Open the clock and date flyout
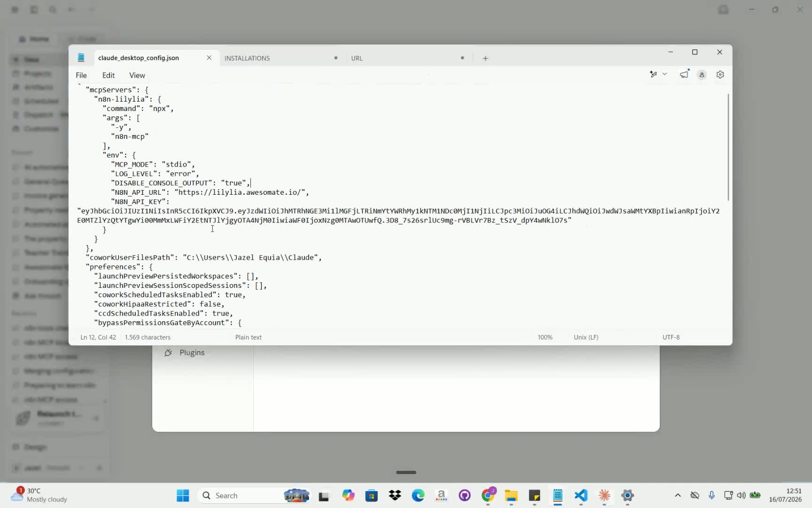 point(785,495)
